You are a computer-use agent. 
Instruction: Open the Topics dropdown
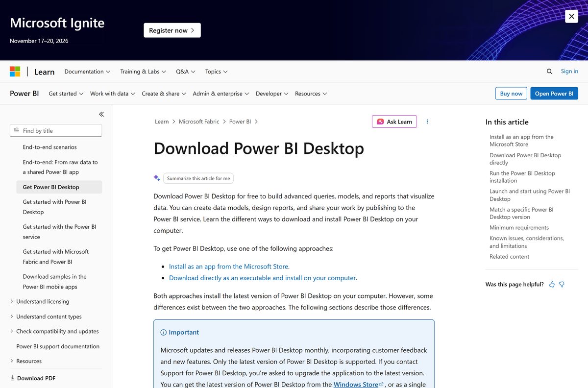click(x=217, y=72)
